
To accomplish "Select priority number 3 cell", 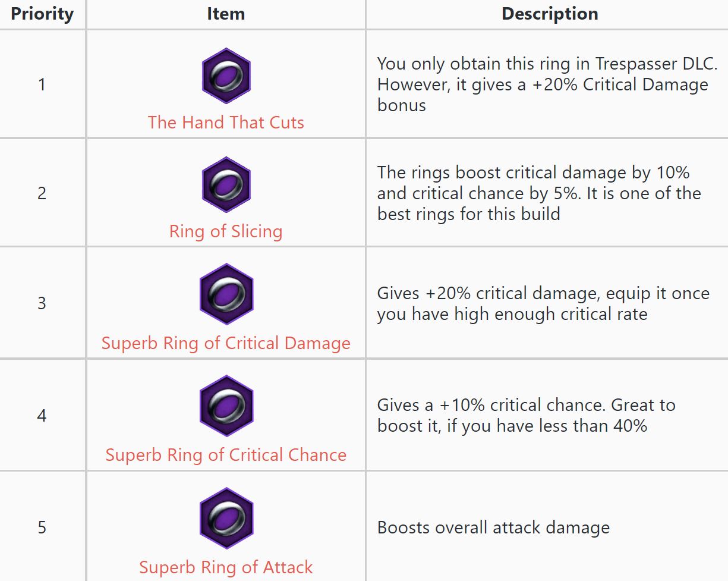I will (x=42, y=303).
